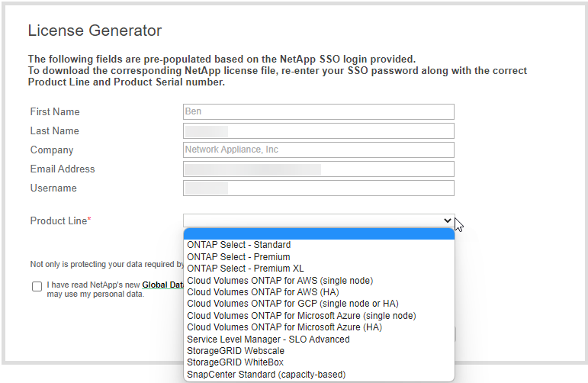The width and height of the screenshot is (588, 383).
Task: Choose ONTAP Select - Premium from list
Action: pos(239,257)
